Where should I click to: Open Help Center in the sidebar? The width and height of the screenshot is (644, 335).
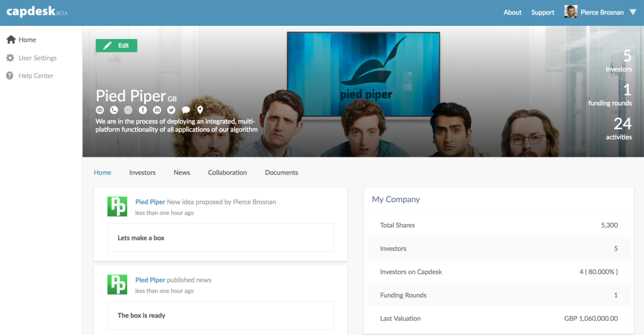coord(36,76)
